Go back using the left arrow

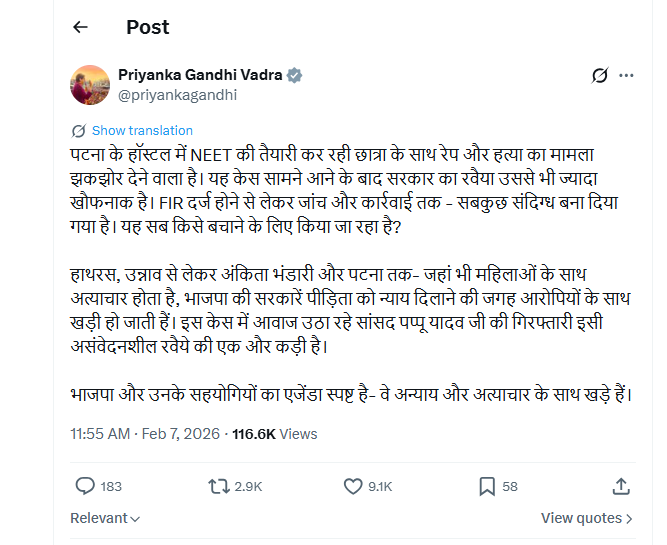(81, 28)
